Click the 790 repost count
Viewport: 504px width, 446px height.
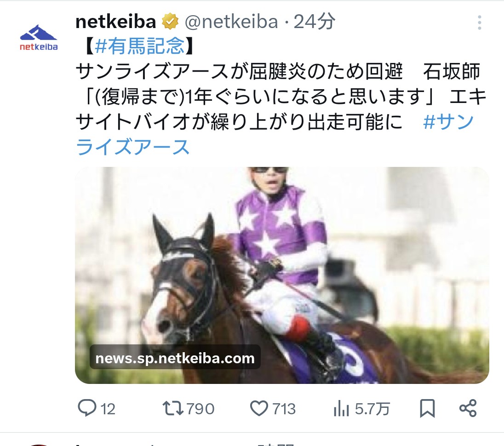[x=200, y=409]
